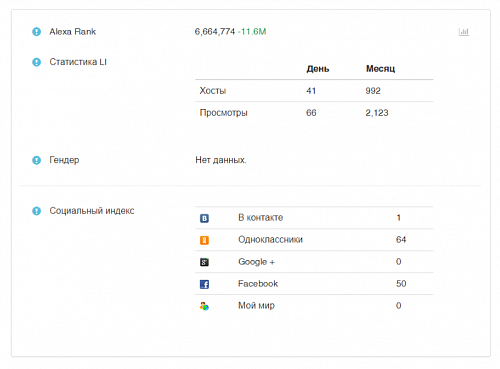
Task: Click the green -11.6M rank change
Action: click(x=252, y=32)
